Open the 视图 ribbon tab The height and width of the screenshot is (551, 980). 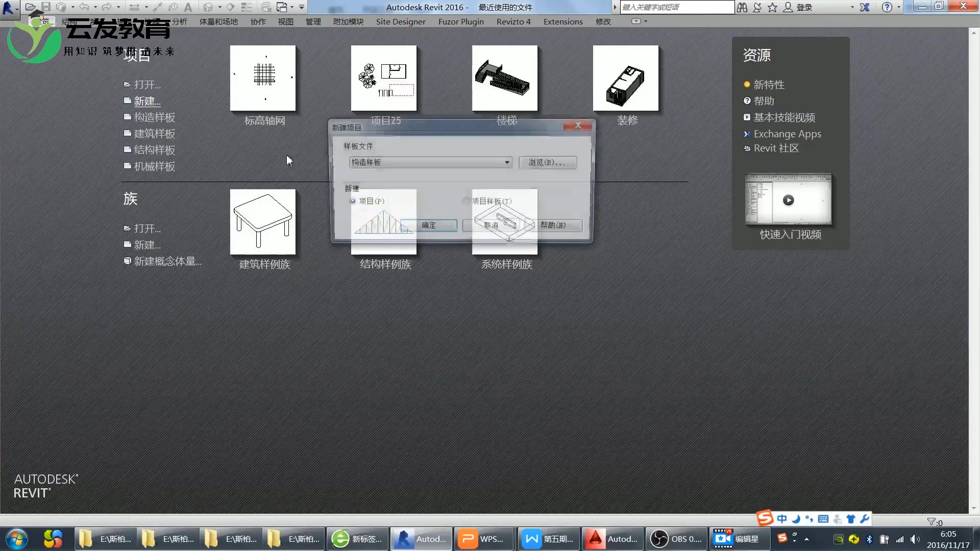(286, 21)
